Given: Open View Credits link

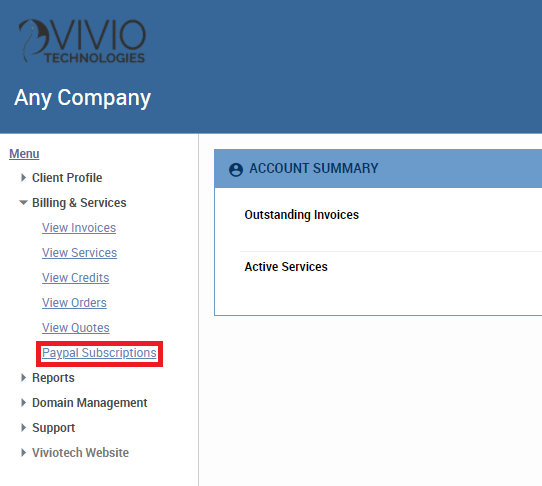Looking at the screenshot, I should [x=75, y=278].
